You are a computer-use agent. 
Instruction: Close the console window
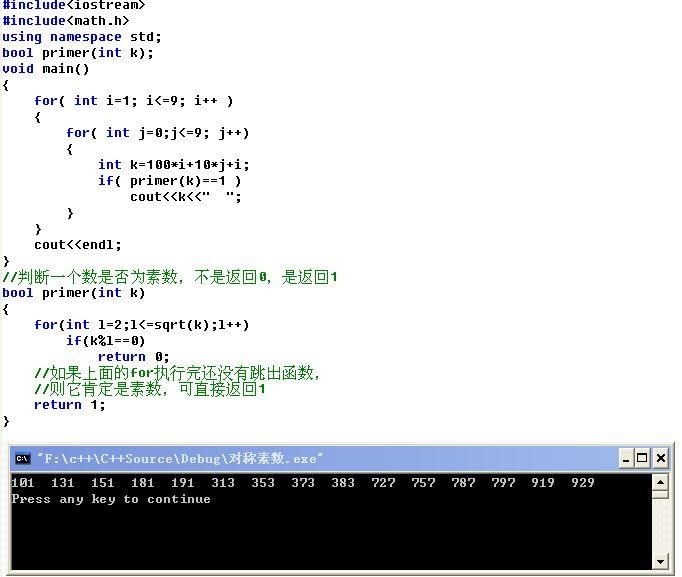[x=660, y=458]
